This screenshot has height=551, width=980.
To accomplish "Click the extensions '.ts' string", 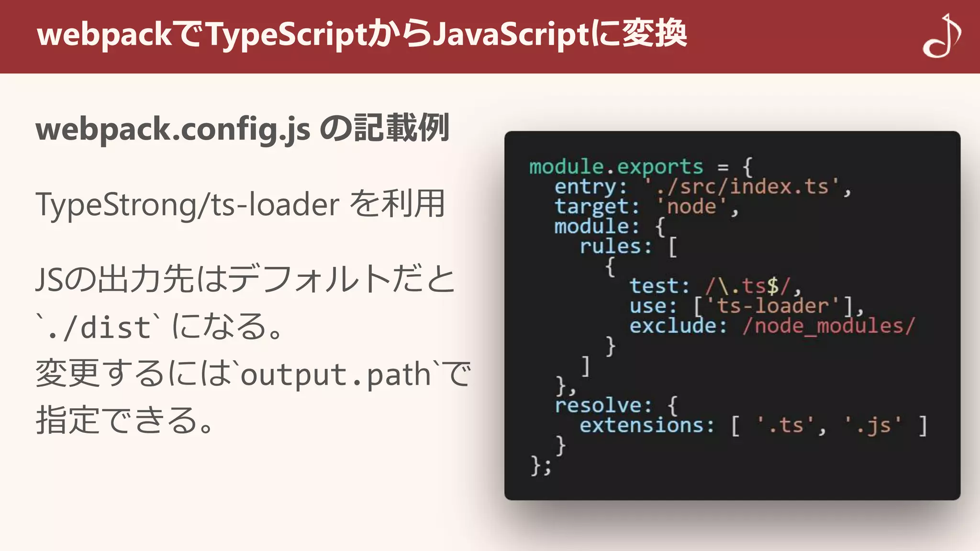I will (x=785, y=425).
